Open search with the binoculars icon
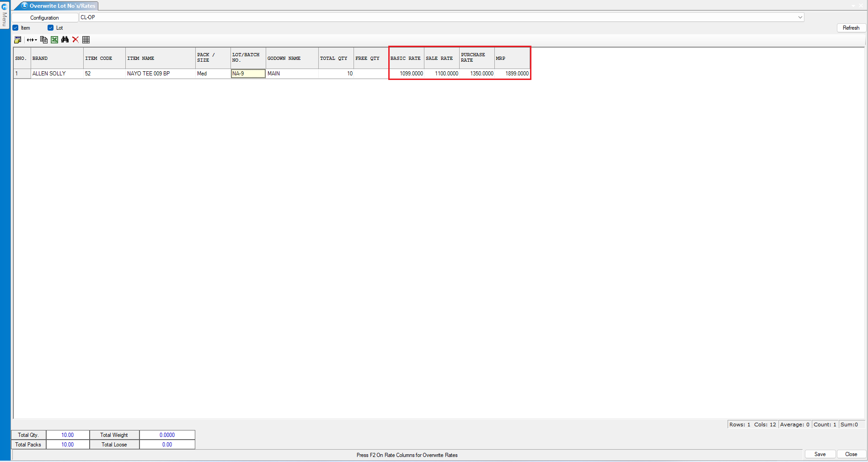The width and height of the screenshot is (868, 462). 65,40
